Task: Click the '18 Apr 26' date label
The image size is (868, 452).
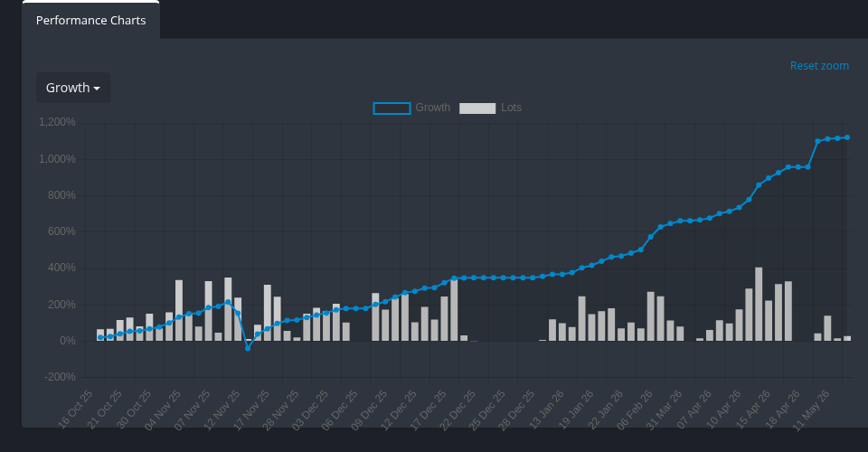Action: 782,410
